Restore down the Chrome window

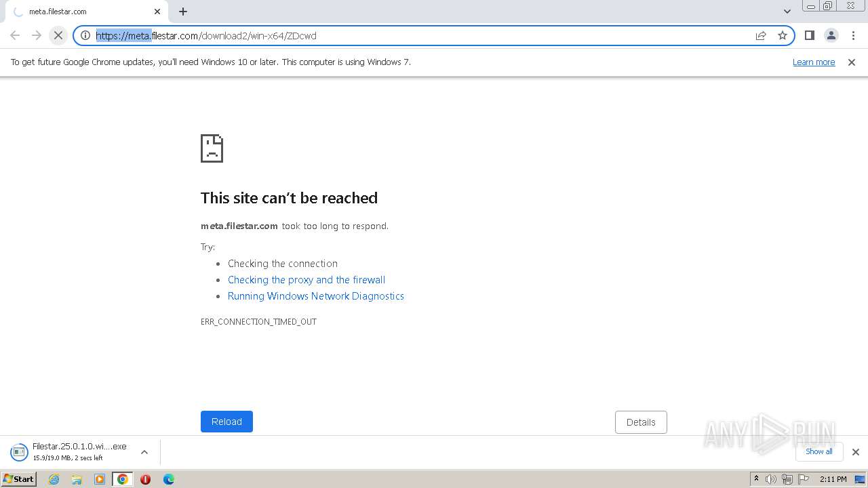coord(828,6)
